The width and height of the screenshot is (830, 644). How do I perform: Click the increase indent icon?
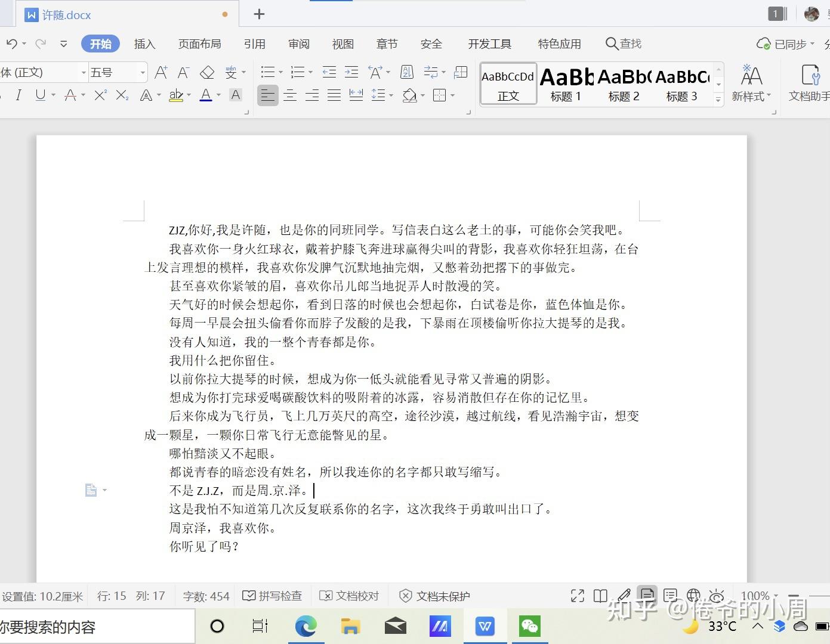[351, 73]
